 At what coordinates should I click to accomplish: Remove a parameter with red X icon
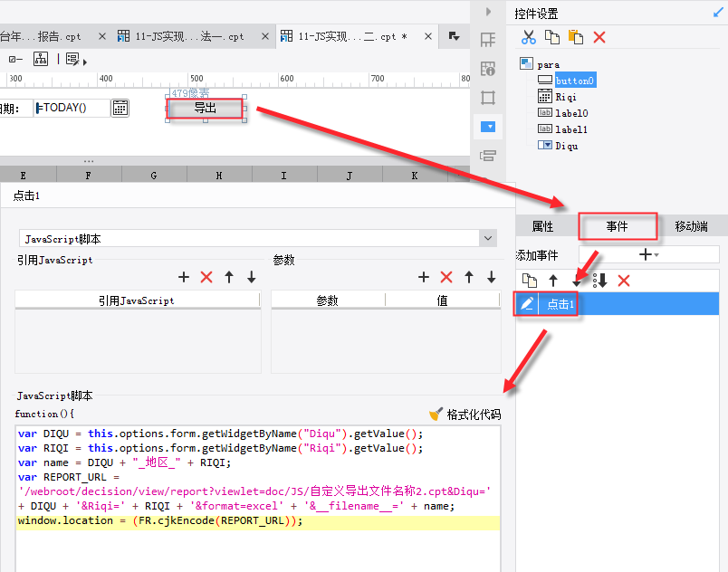pyautogui.click(x=445, y=277)
